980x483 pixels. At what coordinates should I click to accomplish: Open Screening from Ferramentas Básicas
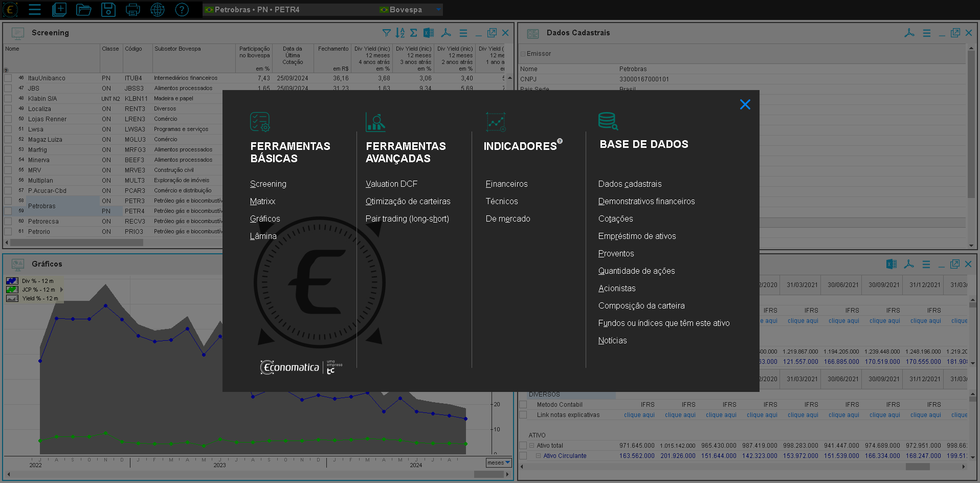point(268,184)
